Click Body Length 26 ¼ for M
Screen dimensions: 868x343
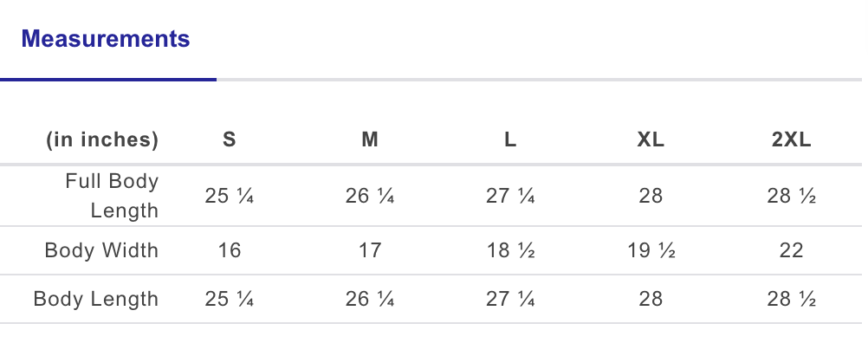click(x=370, y=299)
